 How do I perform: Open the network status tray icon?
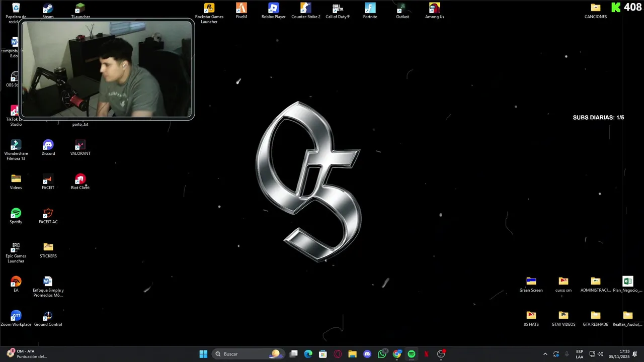coord(592,354)
